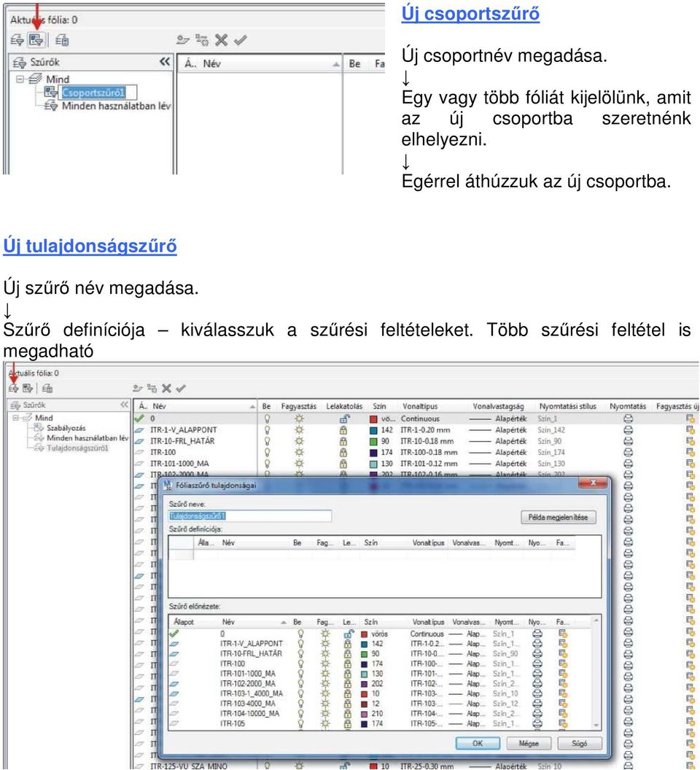Collapse Szűrők pane chevrons in full layer list window
Viewport: 700px width, 770px height.
pos(124,405)
